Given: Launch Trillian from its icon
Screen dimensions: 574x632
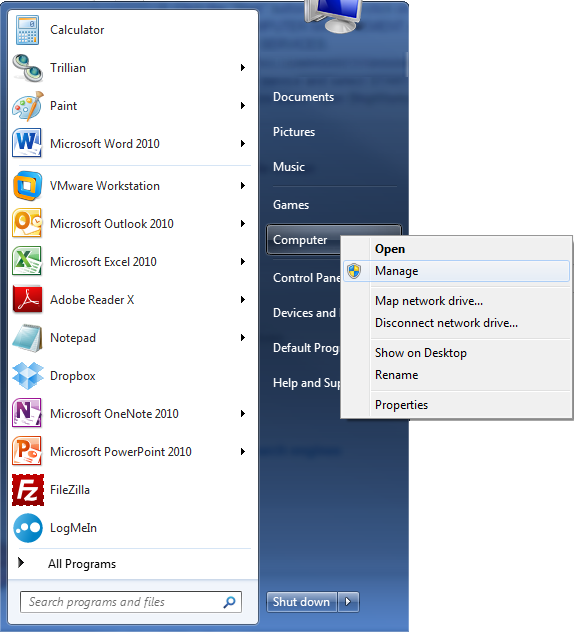Looking at the screenshot, I should (27, 68).
